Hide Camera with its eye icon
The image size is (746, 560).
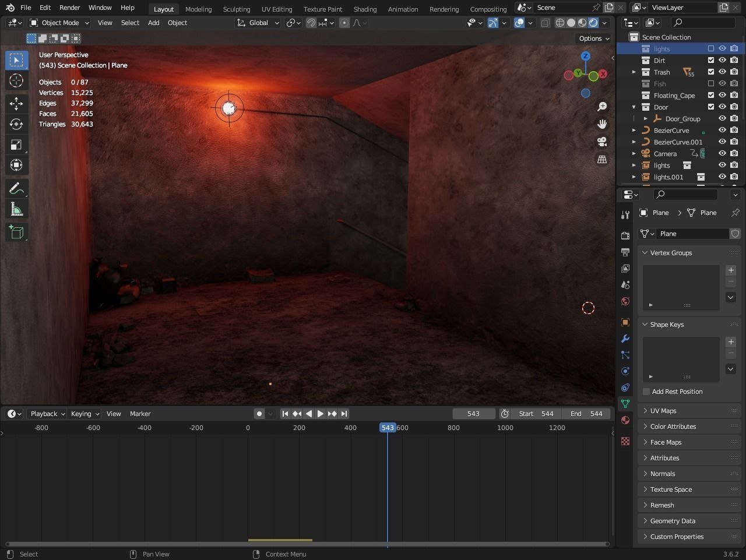pos(722,153)
